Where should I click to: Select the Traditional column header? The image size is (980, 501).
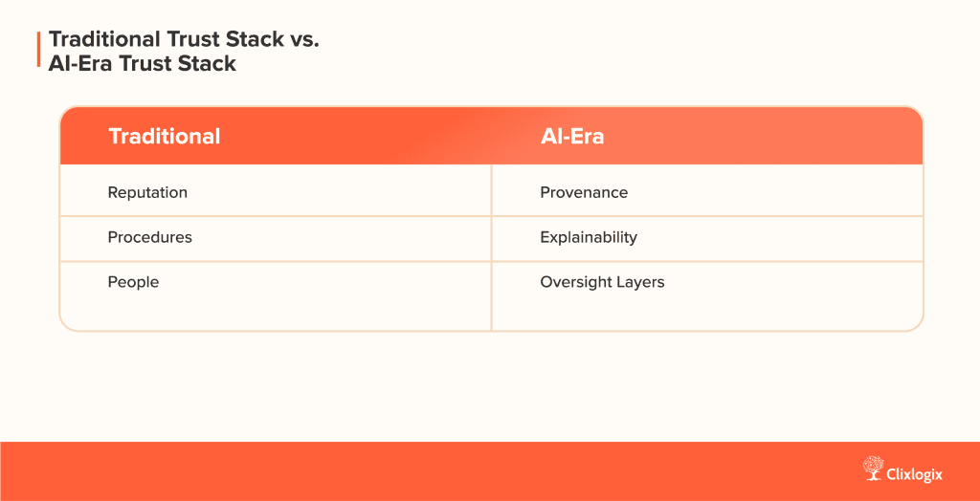tap(165, 136)
